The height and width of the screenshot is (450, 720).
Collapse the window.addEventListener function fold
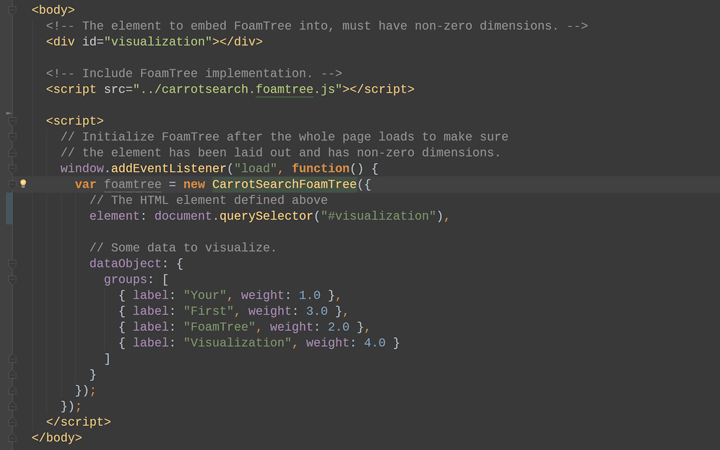[x=12, y=169]
